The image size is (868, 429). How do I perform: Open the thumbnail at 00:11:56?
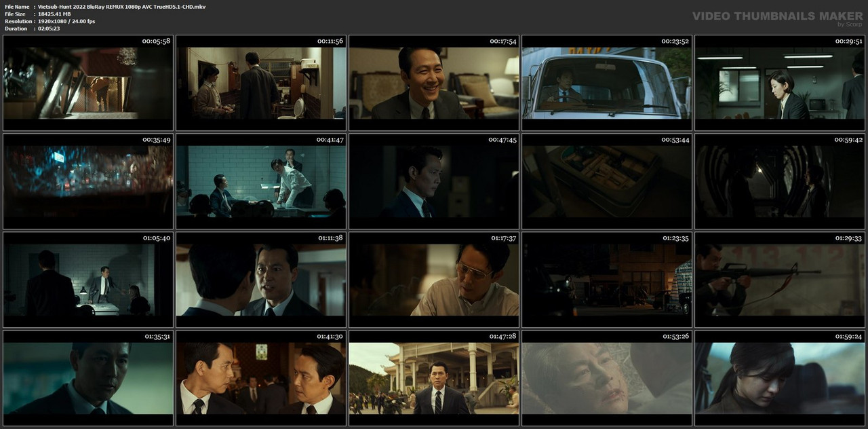(x=261, y=83)
